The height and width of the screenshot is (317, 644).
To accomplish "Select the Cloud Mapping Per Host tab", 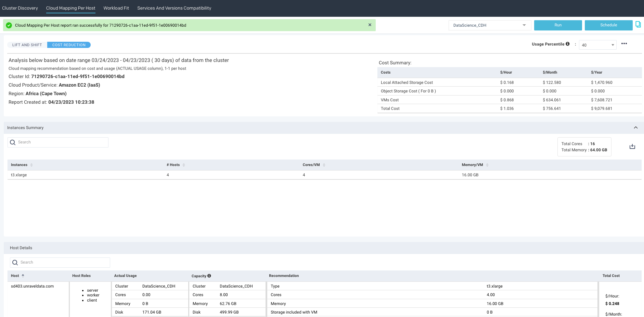I will point(70,8).
